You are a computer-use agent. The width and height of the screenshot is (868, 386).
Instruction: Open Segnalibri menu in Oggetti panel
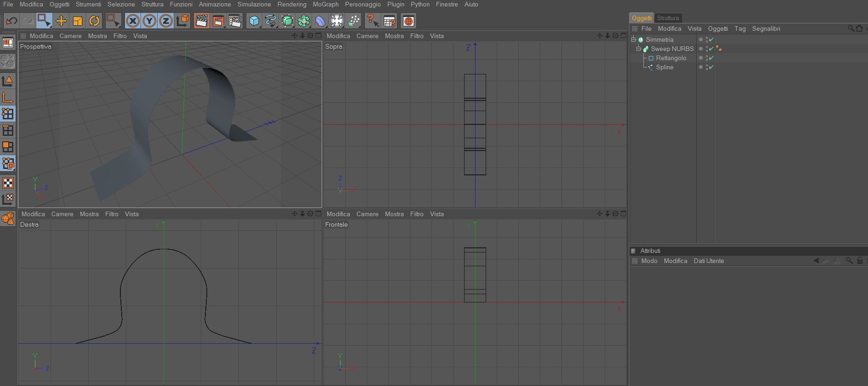[766, 28]
